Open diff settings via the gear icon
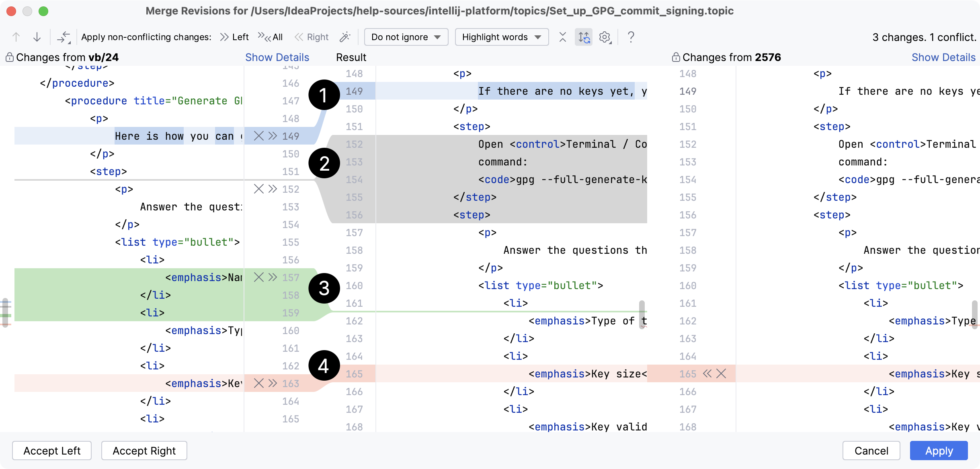 604,37
